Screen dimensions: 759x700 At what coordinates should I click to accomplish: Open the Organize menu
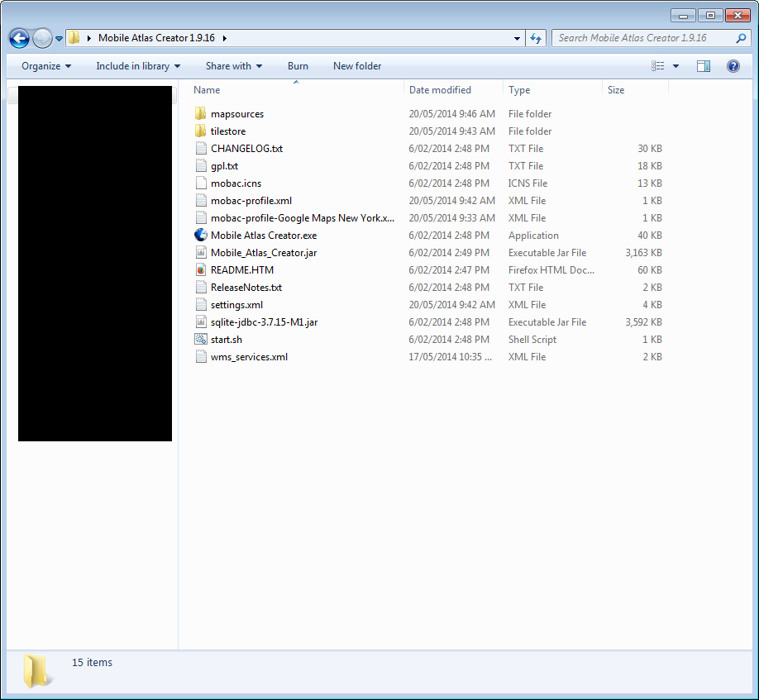(46, 66)
